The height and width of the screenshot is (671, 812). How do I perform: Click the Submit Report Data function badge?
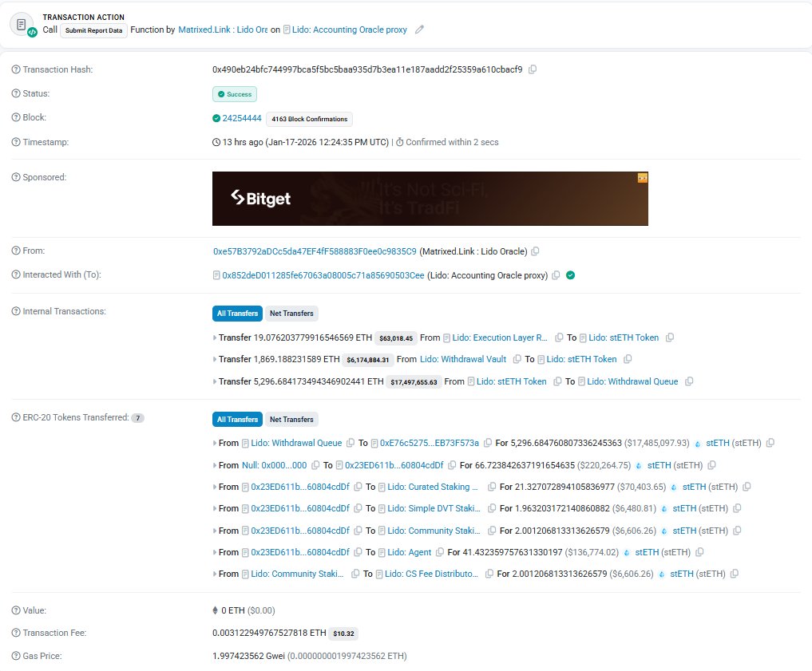[x=93, y=30]
